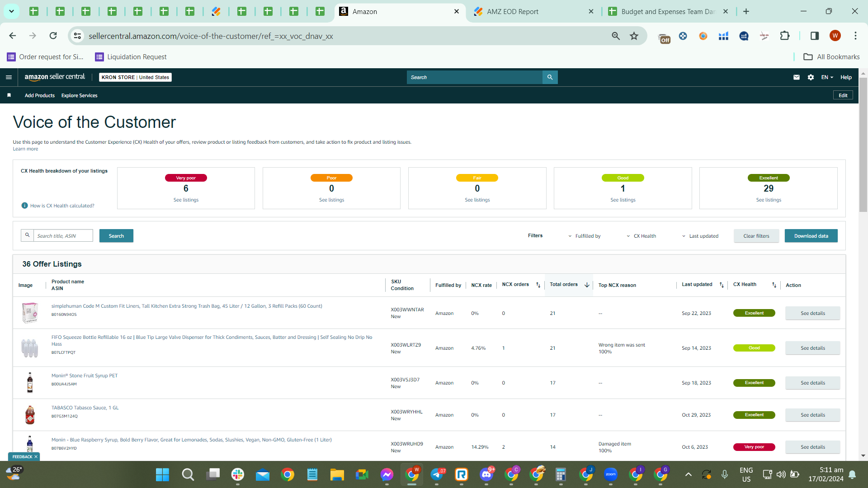Expand the Fulfilled by filter dropdown
The width and height of the screenshot is (868, 488).
click(585, 236)
